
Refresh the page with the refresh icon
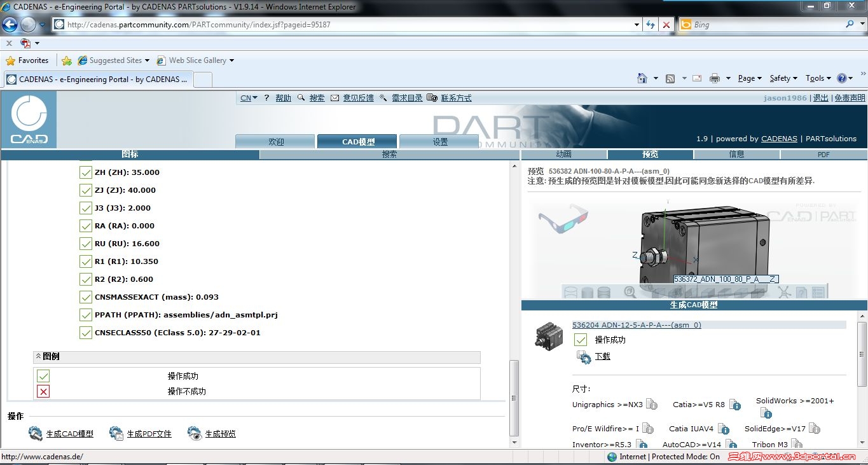point(651,25)
